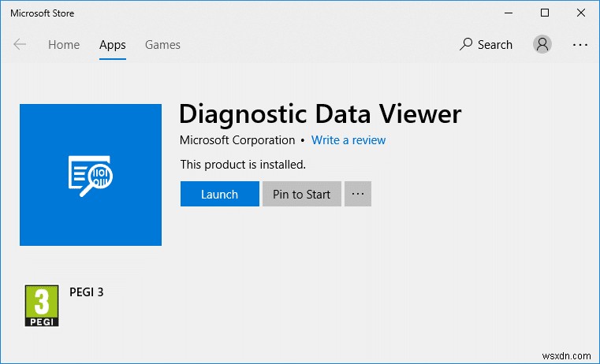The image size is (600, 364).
Task: Click the Write a review link
Action: pos(348,140)
